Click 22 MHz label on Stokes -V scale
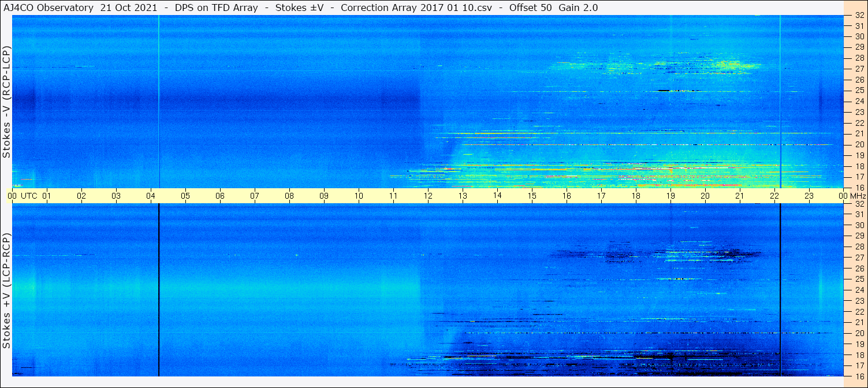The image size is (868, 388). point(859,123)
